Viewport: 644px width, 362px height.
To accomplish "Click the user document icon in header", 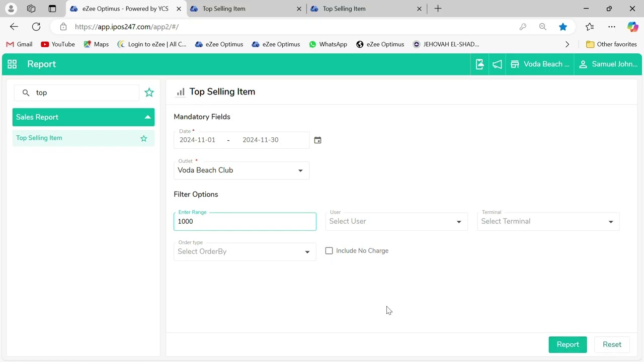I will (479, 64).
